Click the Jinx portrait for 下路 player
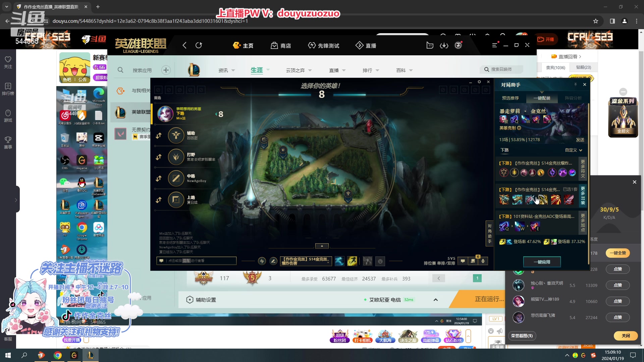The height and width of the screenshot is (362, 644). tap(166, 114)
